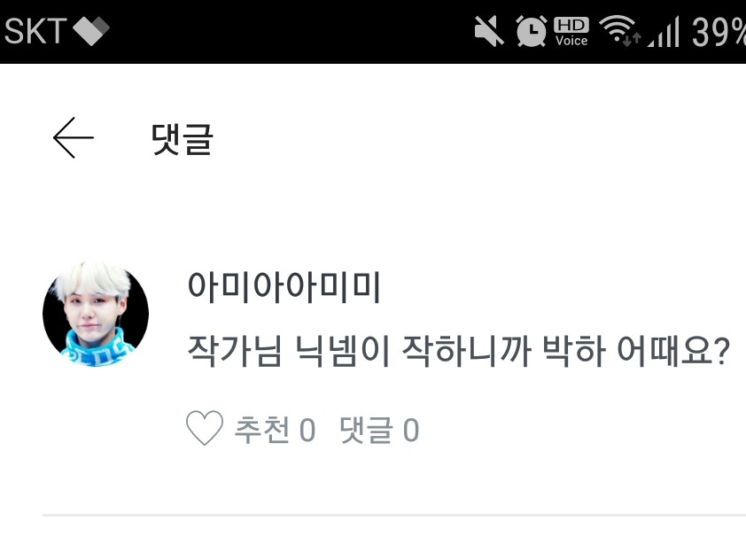Tap the divider line below comment
Viewport: 746px width, 560px height.
pyautogui.click(x=394, y=515)
